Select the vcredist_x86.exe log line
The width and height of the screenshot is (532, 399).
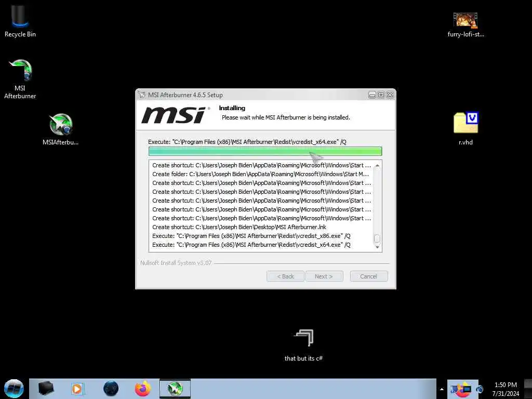[x=251, y=236]
